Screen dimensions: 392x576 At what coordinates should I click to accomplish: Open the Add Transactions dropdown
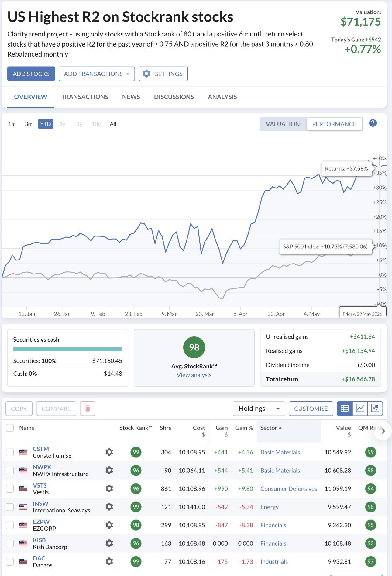[97, 74]
